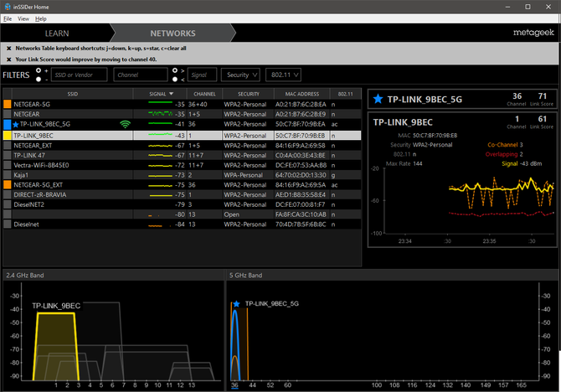Sort by the 802.11 column header
The image size is (561, 392).
coord(345,94)
